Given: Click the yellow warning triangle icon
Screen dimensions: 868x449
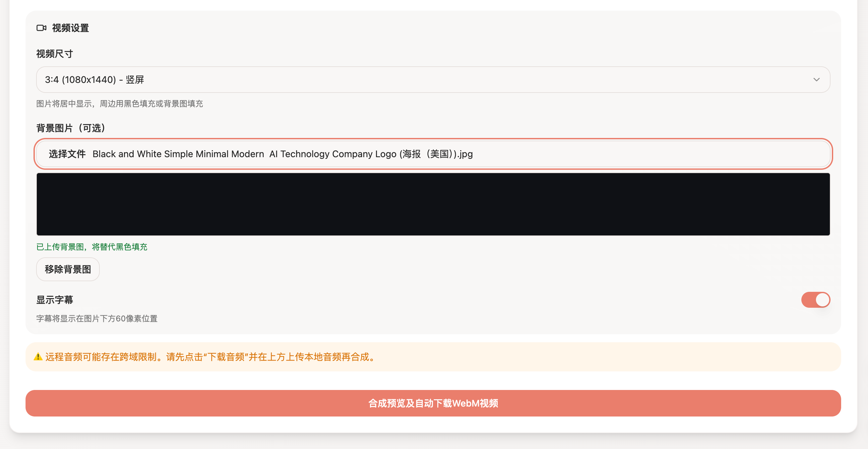Looking at the screenshot, I should pos(38,356).
